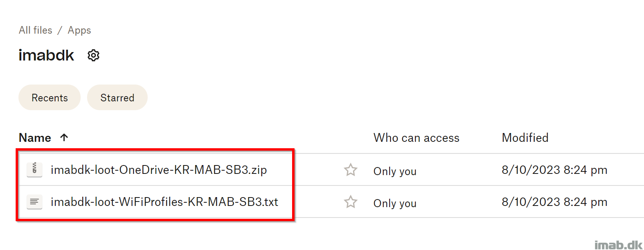Open imabdk-loot-WiFiProfiles-KR-MAB-SB3.txt
Screen dimensions: 644x250
pyautogui.click(x=165, y=202)
